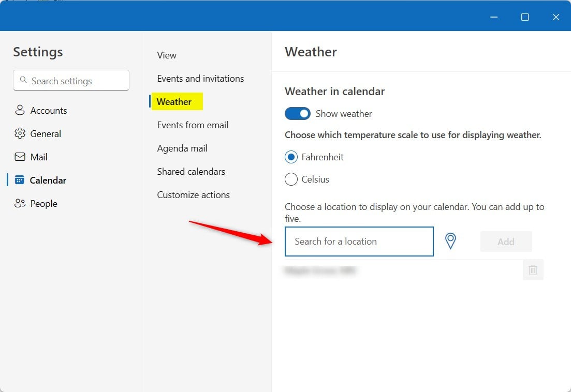This screenshot has width=571, height=392.
Task: Open the View calendar settings
Action: pyautogui.click(x=167, y=55)
